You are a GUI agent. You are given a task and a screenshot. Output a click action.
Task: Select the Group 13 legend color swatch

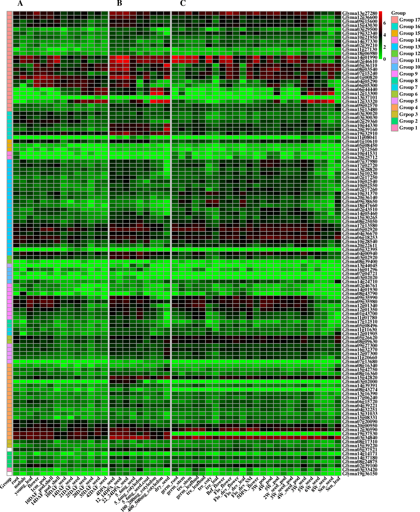click(394, 47)
